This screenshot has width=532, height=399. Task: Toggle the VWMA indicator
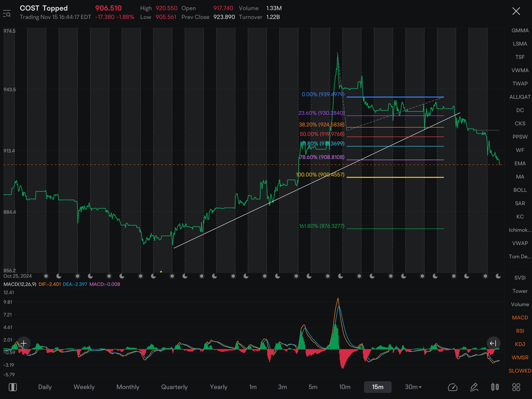pos(520,70)
